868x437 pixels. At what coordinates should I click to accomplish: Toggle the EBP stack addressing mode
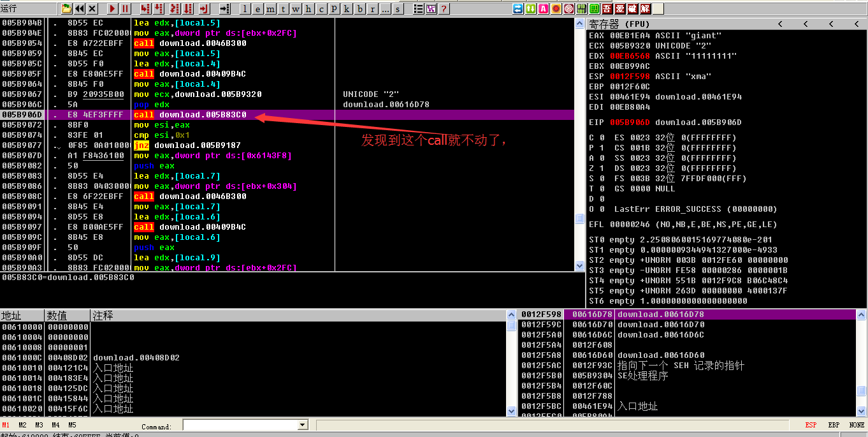click(x=834, y=425)
